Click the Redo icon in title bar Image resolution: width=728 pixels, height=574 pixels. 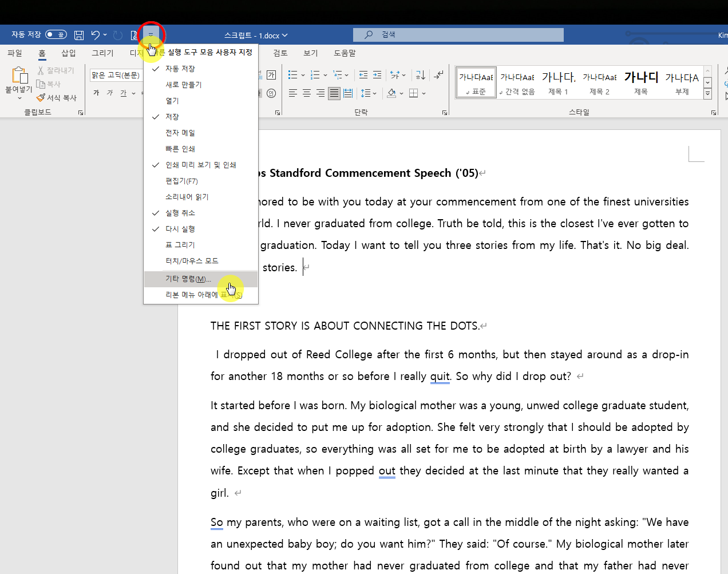118,35
